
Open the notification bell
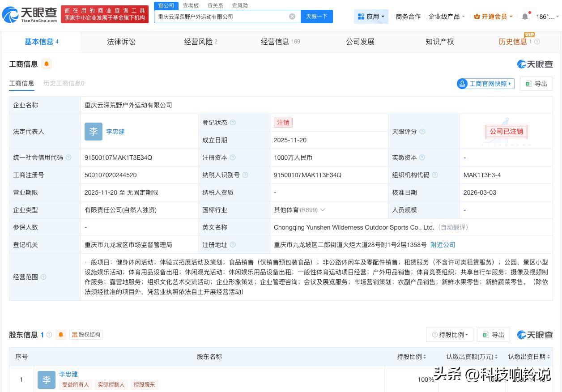pyautogui.click(x=525, y=16)
